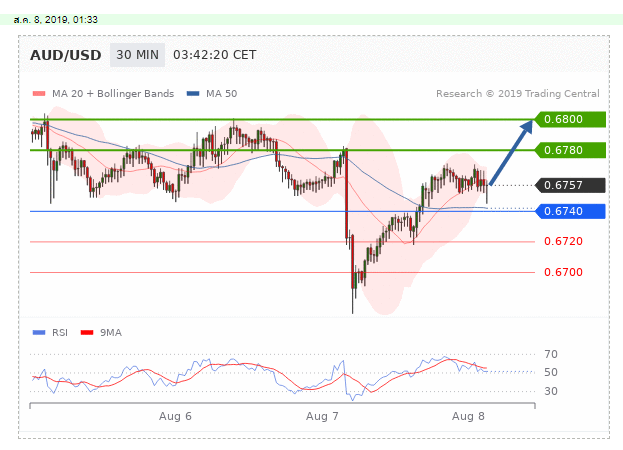This screenshot has height=450, width=623.
Task: Click the 0.6757 current price tag
Action: pyautogui.click(x=570, y=185)
